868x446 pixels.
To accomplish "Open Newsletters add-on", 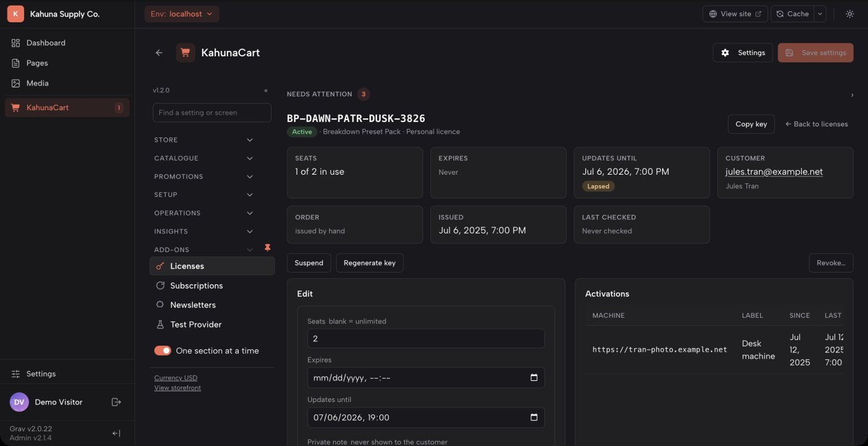I will [x=212, y=305].
